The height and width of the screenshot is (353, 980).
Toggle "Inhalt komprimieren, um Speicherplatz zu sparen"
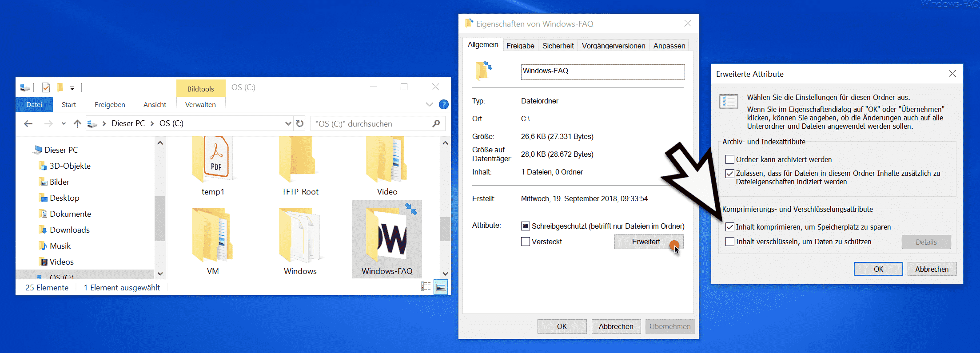(x=729, y=227)
